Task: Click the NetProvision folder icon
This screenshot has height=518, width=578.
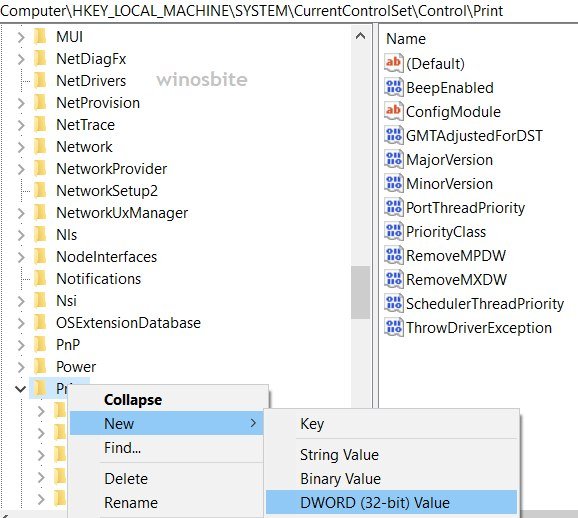Action: 40,103
